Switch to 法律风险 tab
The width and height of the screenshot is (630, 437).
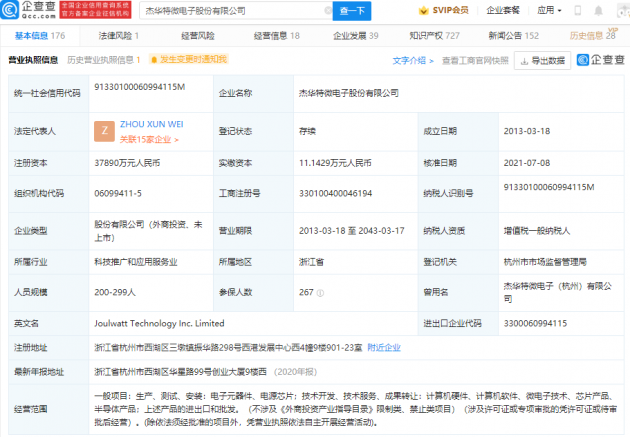pyautogui.click(x=119, y=36)
